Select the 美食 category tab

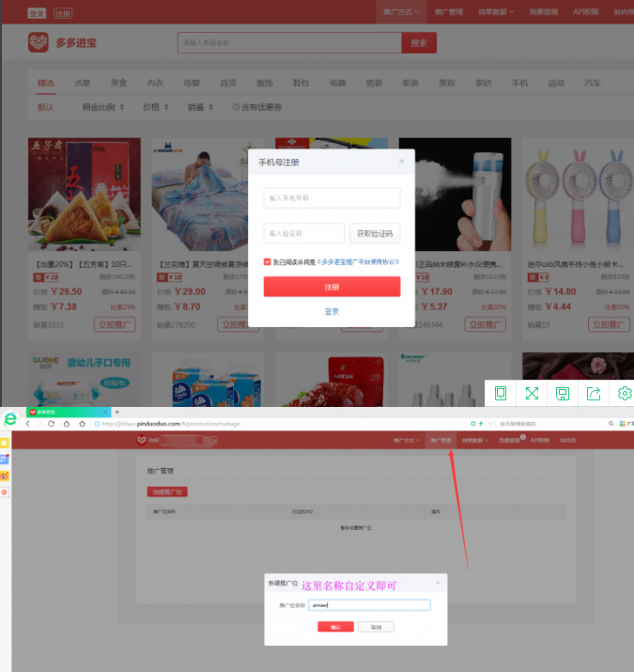[118, 83]
